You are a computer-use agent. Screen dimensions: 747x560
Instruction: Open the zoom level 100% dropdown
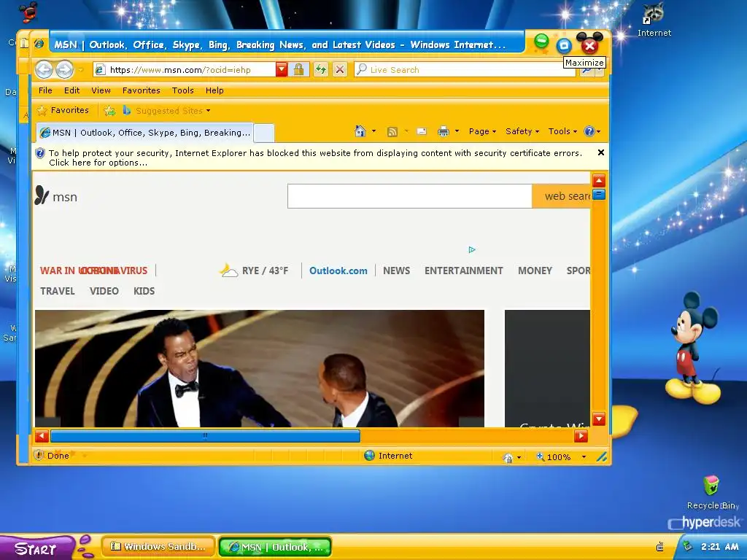584,456
